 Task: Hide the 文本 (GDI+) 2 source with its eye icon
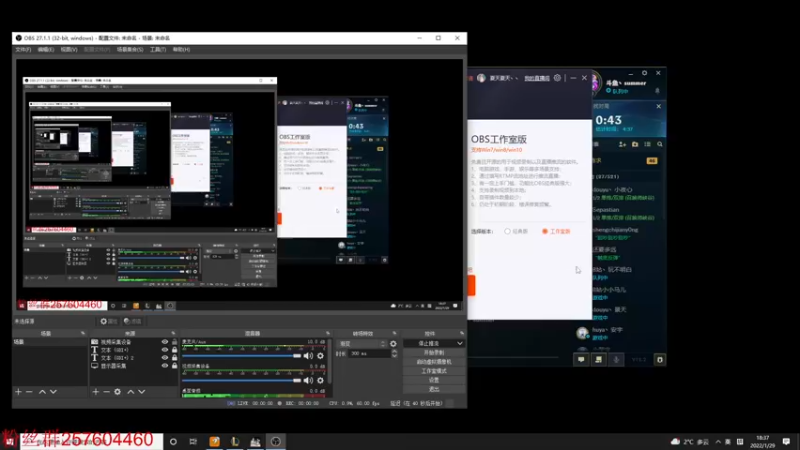(x=165, y=358)
